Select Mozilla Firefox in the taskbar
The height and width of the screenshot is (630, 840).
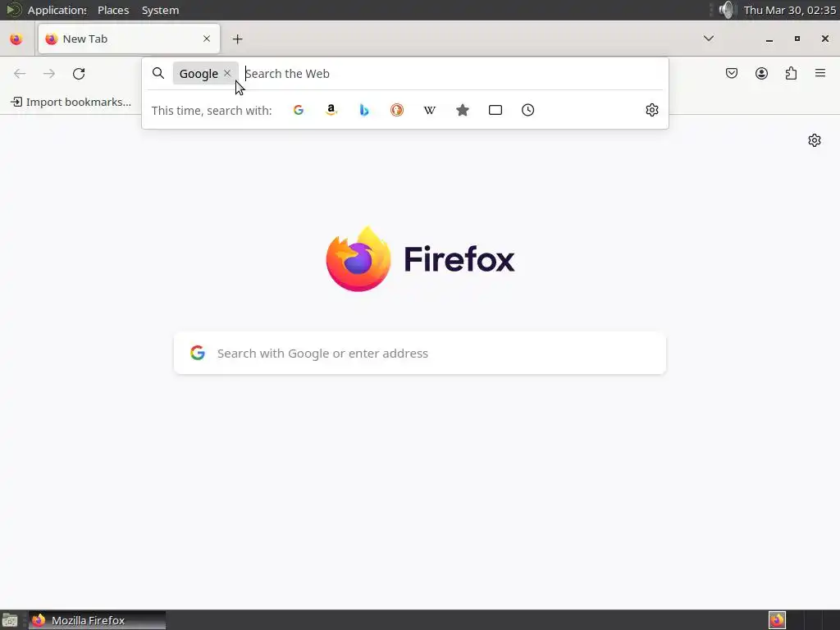click(x=97, y=620)
